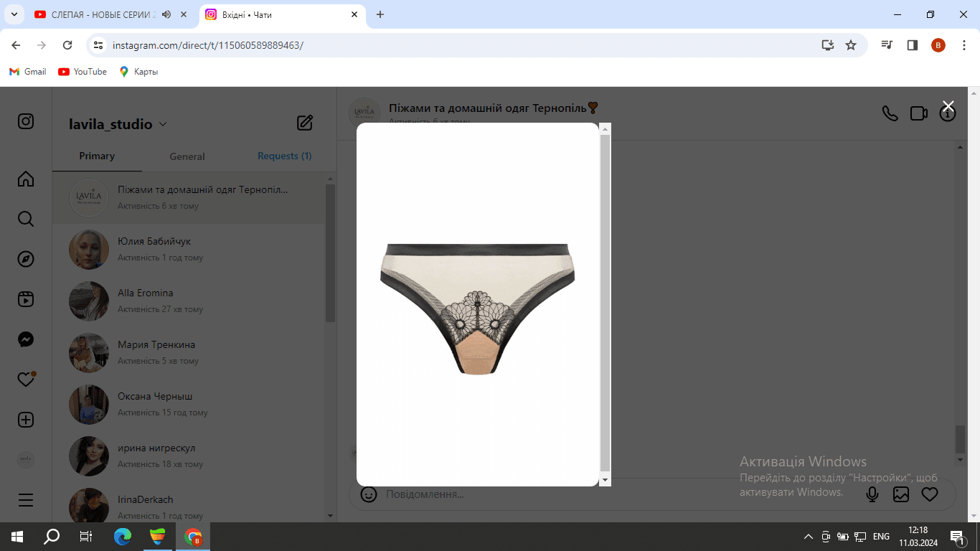Open the Карты bookmark
Image resolution: width=980 pixels, height=551 pixels.
pos(138,72)
